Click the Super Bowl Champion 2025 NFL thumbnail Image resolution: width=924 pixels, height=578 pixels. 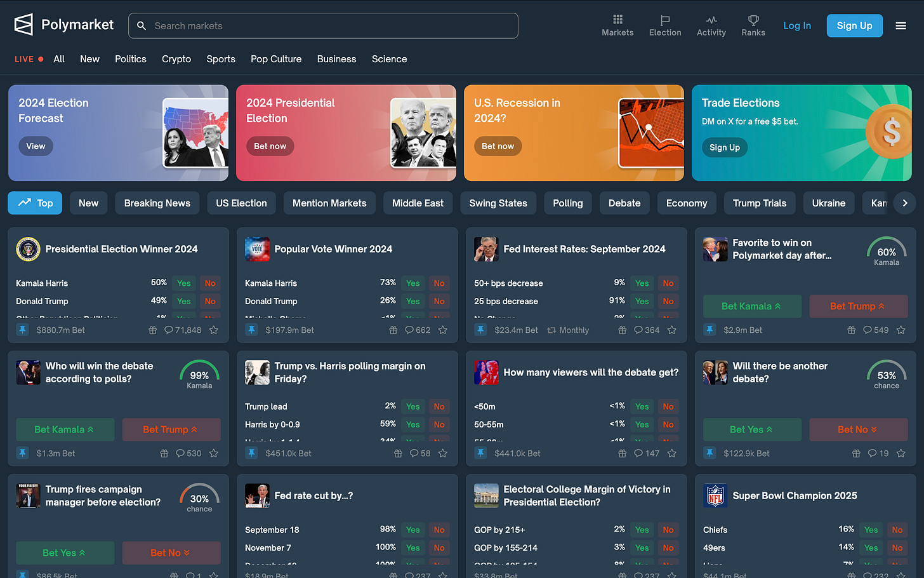click(x=715, y=495)
